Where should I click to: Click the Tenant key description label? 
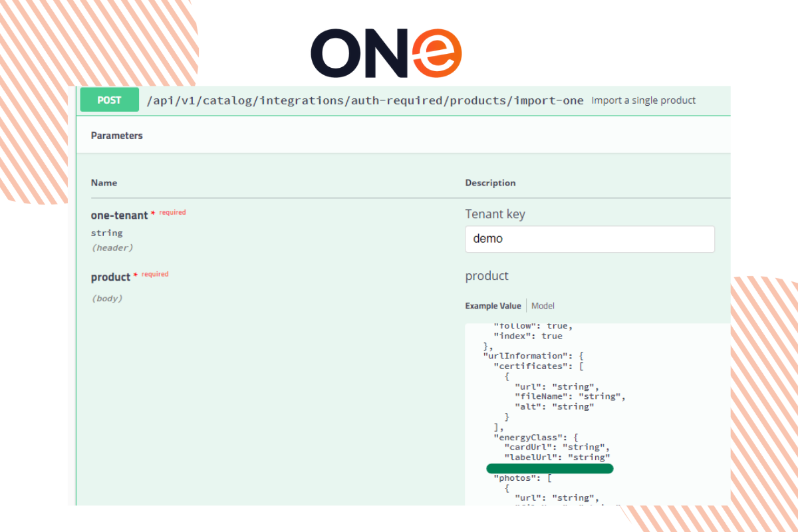click(x=495, y=214)
